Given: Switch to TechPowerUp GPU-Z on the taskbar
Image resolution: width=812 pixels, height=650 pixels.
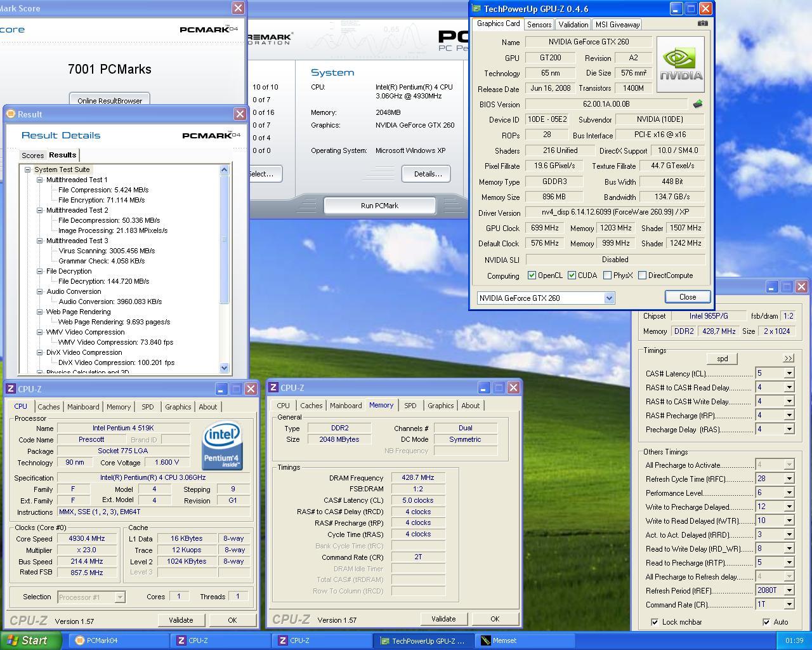Looking at the screenshot, I should (x=424, y=640).
